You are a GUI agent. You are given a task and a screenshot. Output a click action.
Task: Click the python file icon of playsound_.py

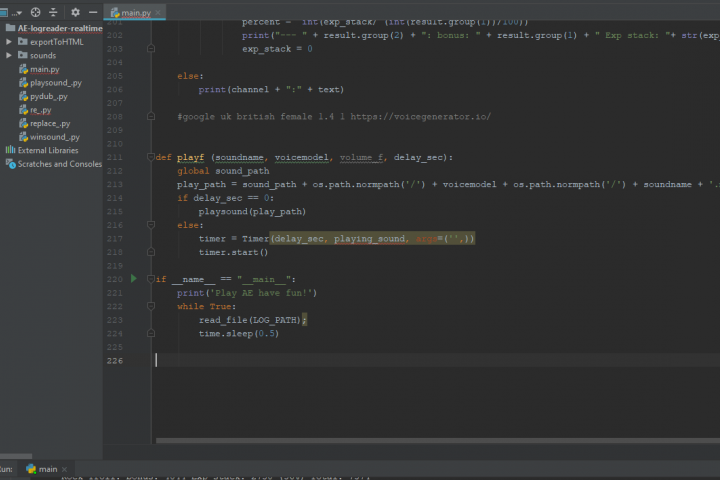pos(23,83)
